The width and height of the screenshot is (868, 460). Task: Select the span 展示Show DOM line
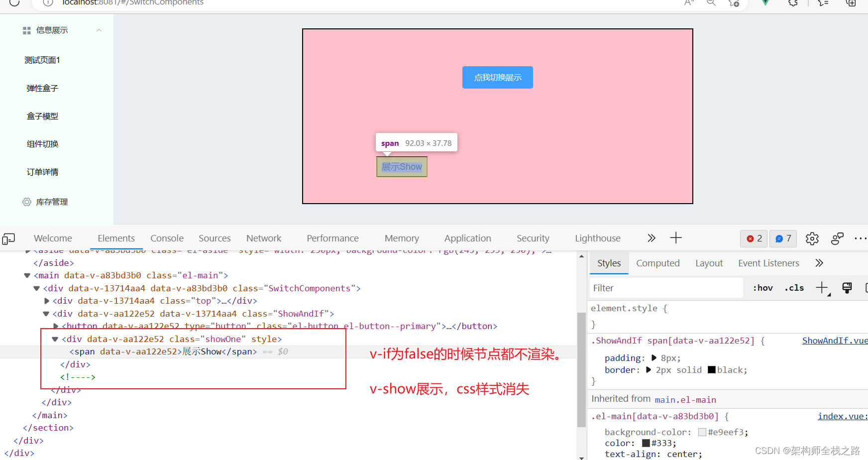(x=289, y=351)
